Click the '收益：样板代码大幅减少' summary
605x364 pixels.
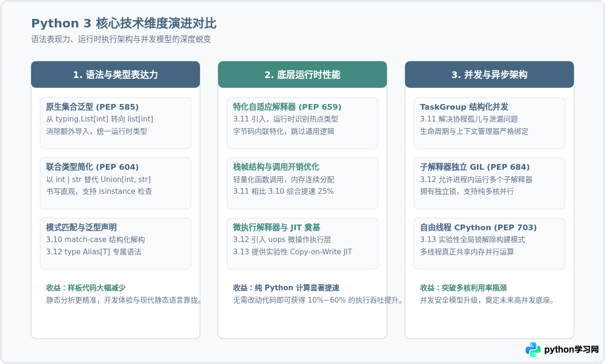tap(86, 288)
